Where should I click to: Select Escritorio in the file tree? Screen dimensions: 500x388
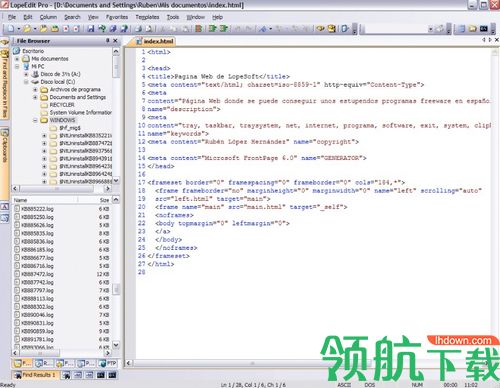[x=33, y=51]
